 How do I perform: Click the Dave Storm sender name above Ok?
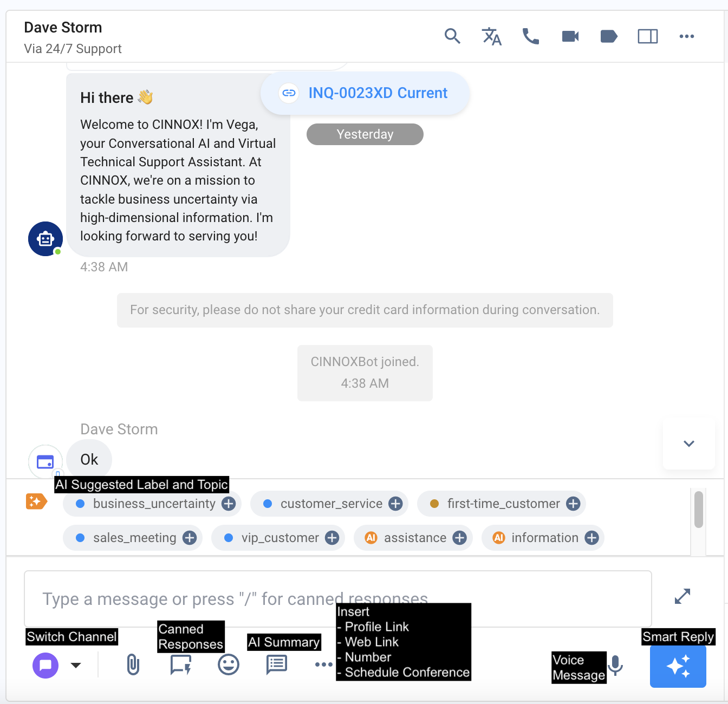[119, 429]
